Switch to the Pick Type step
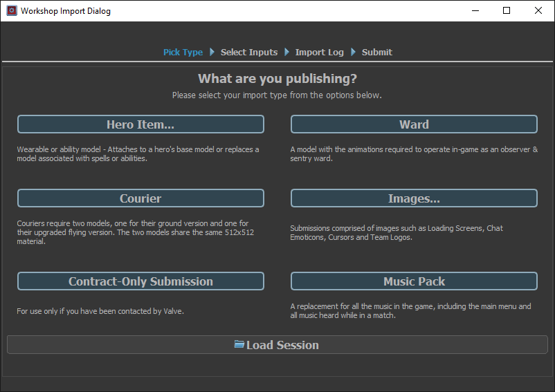555x392 pixels. [183, 52]
